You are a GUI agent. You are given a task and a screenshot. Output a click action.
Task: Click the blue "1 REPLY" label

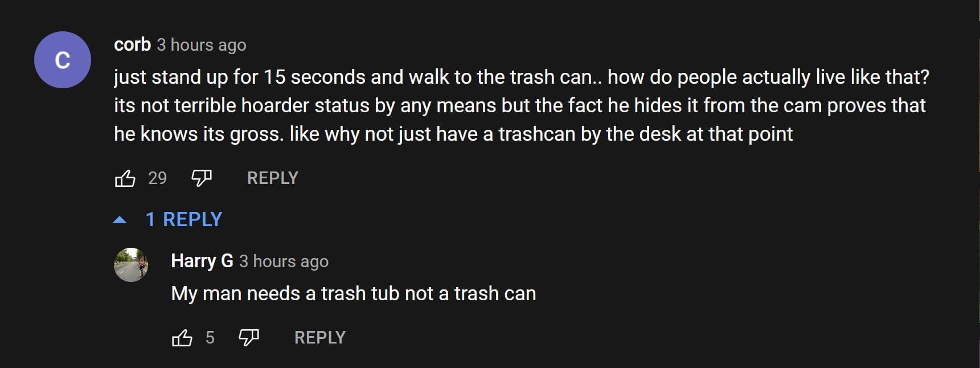pyautogui.click(x=184, y=219)
